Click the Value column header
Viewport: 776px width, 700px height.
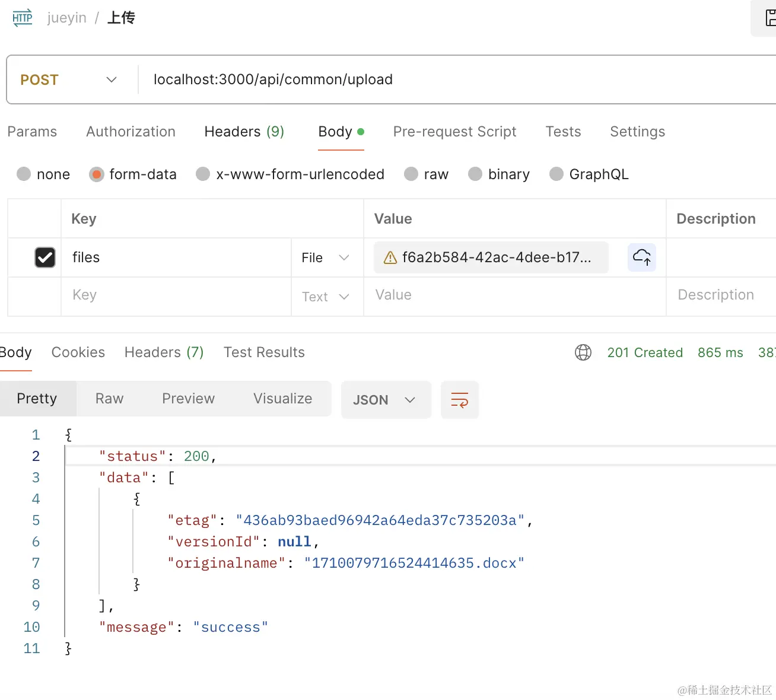point(393,219)
